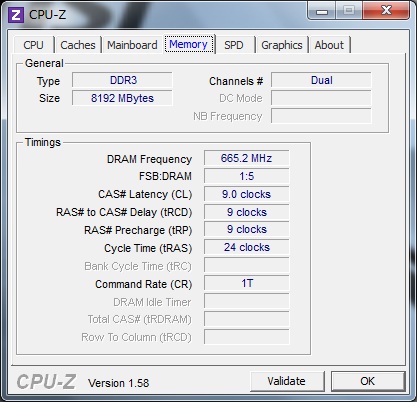Click the empty DRAM Idle Timer field

point(247,301)
